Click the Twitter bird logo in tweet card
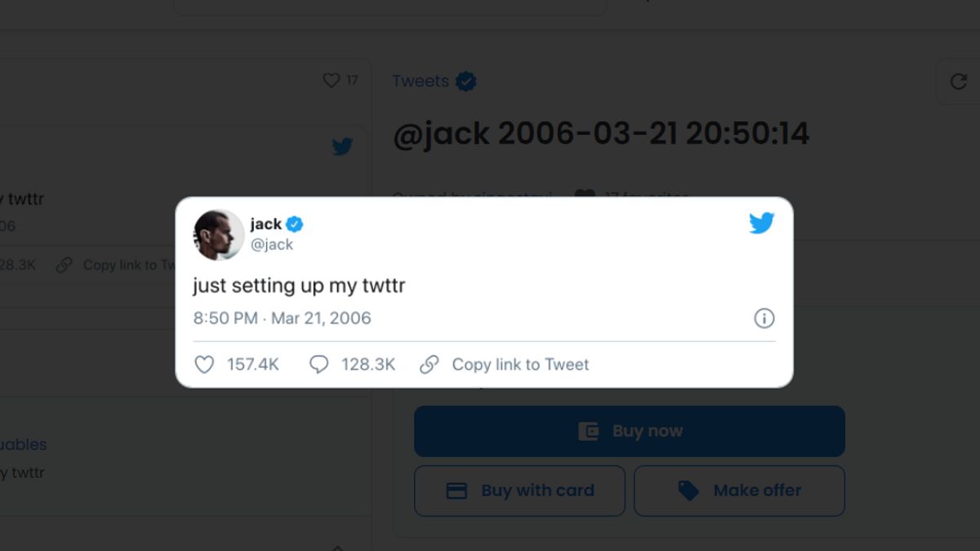The width and height of the screenshot is (980, 551). pos(761,223)
